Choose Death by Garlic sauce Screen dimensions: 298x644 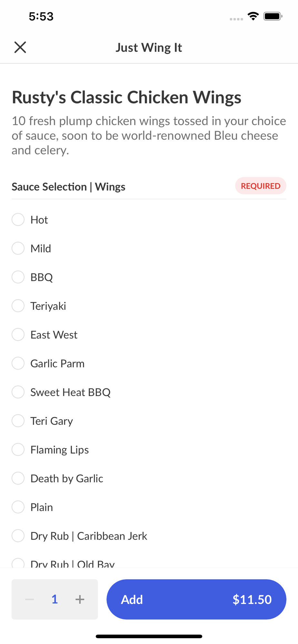[18, 478]
